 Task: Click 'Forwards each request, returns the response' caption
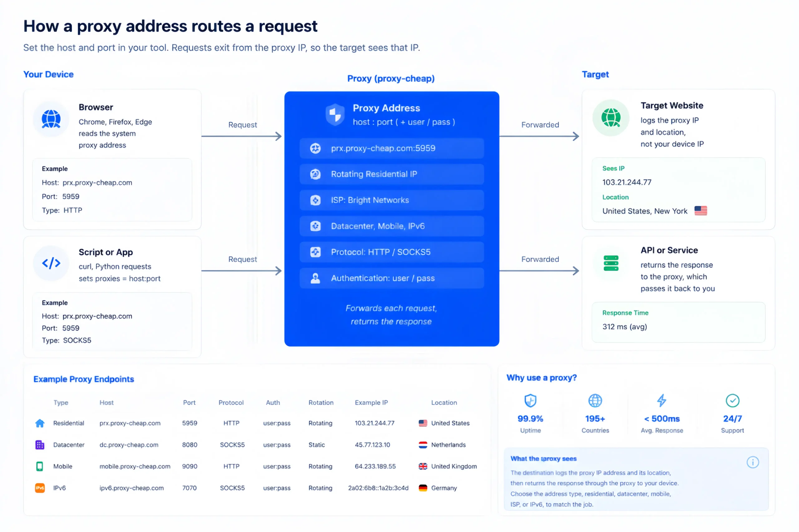pyautogui.click(x=391, y=315)
